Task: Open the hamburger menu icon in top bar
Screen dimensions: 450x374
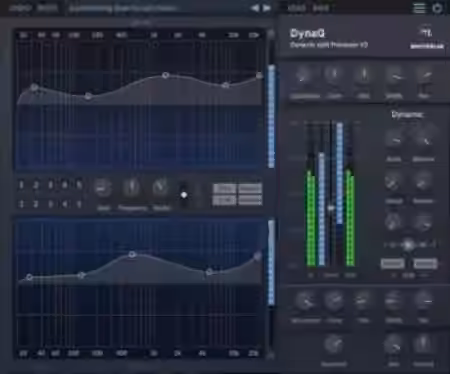Action: pyautogui.click(x=419, y=8)
